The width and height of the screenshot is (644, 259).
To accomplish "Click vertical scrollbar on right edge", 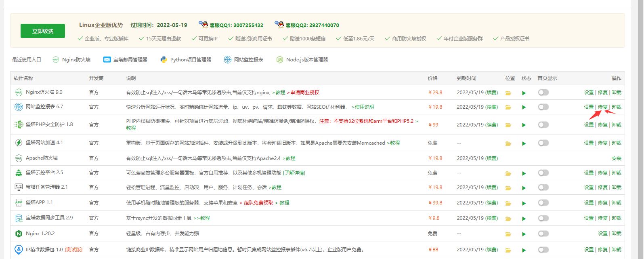I will click(x=640, y=129).
